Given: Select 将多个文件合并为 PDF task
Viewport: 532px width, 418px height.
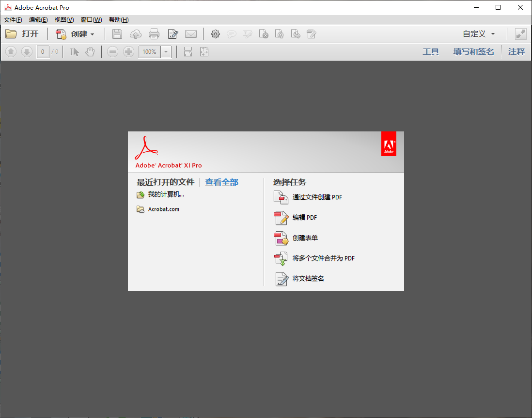Looking at the screenshot, I should 314,258.
